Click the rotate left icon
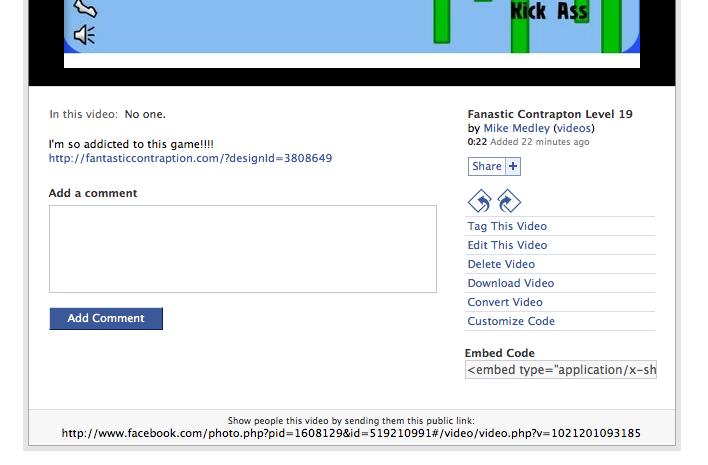708x465 pixels. coord(480,201)
